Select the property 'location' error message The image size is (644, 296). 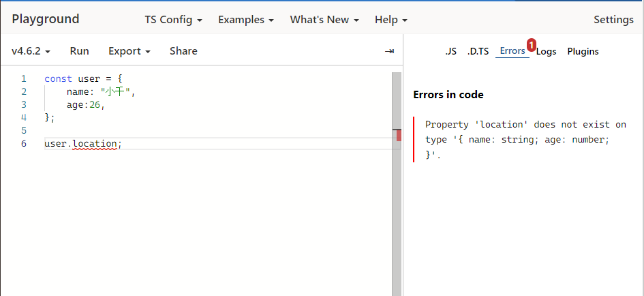click(525, 140)
